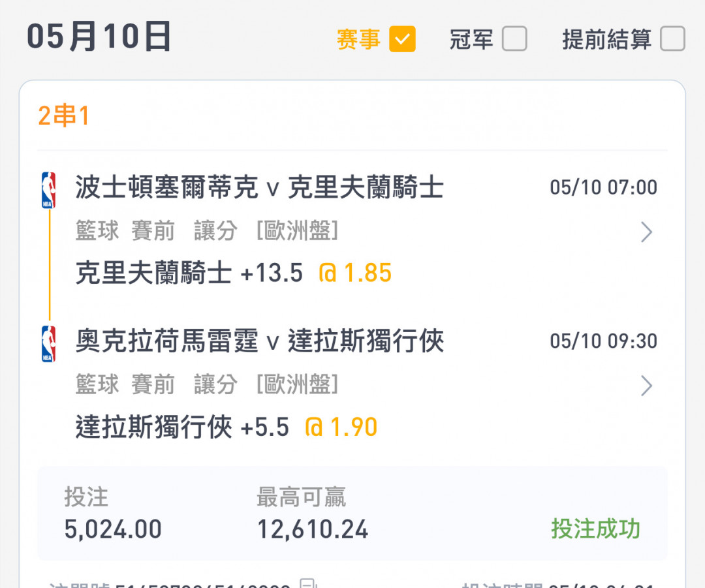This screenshot has height=588, width=705.
Task: Click the [歐洲盤] tag under 克里夫蘭騎士 match
Action: [x=297, y=231]
